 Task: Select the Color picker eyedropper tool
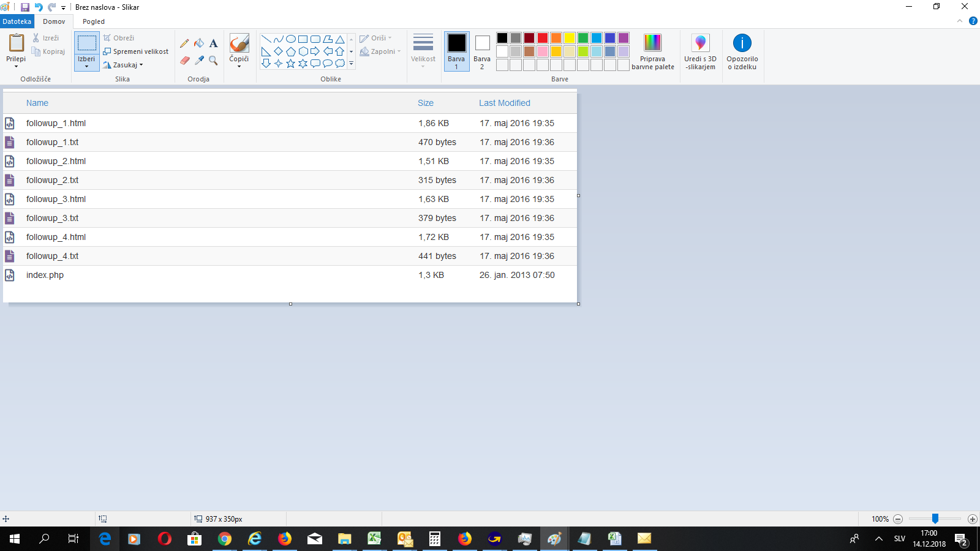tap(199, 60)
